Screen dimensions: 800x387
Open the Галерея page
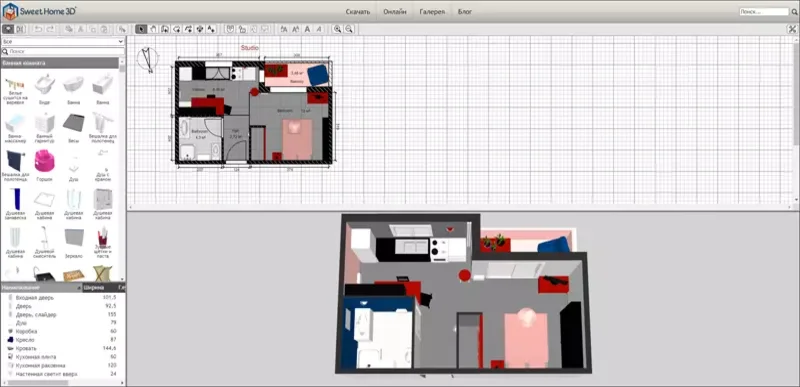432,12
